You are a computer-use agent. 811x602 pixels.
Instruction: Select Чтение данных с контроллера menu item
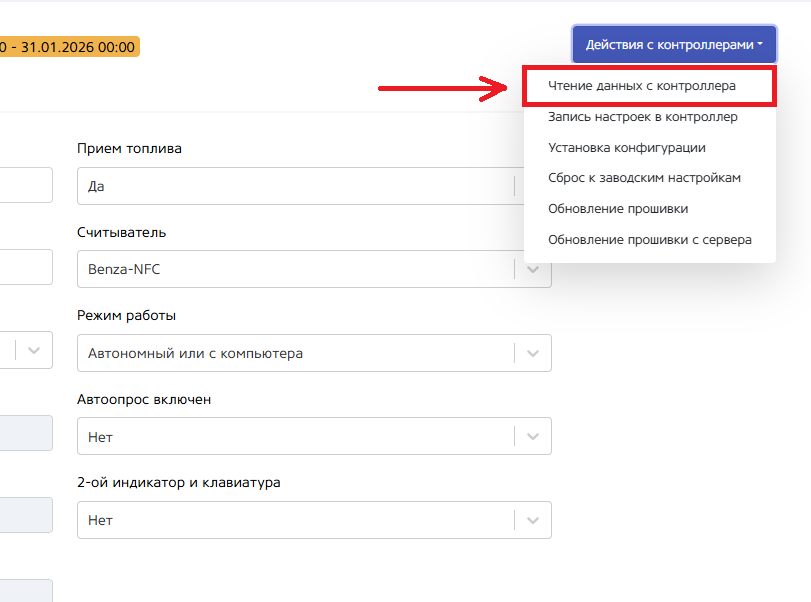642,86
